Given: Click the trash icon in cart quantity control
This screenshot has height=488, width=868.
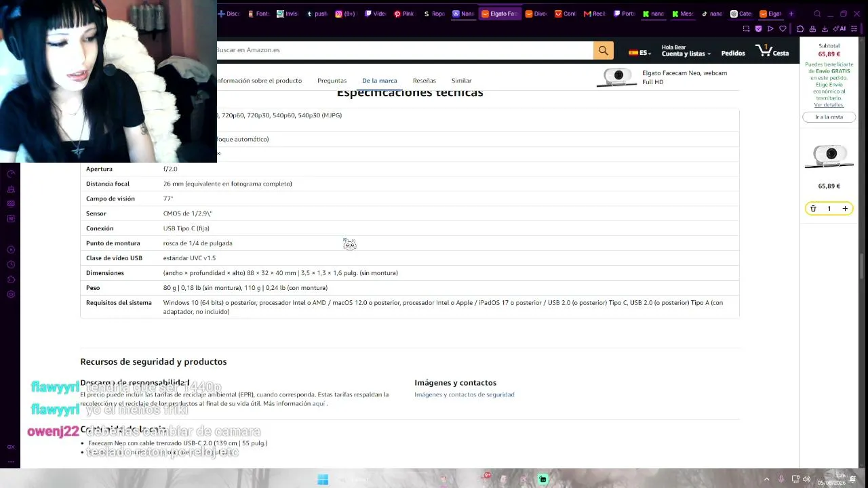Looking at the screenshot, I should [813, 209].
